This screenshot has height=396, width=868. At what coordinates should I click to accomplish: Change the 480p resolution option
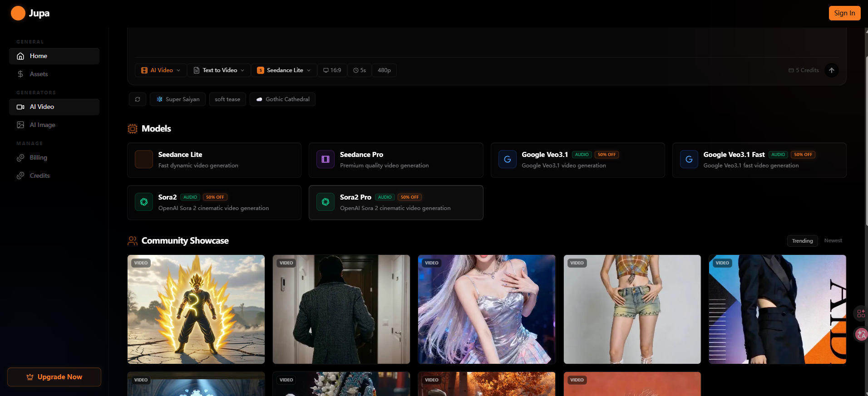384,70
